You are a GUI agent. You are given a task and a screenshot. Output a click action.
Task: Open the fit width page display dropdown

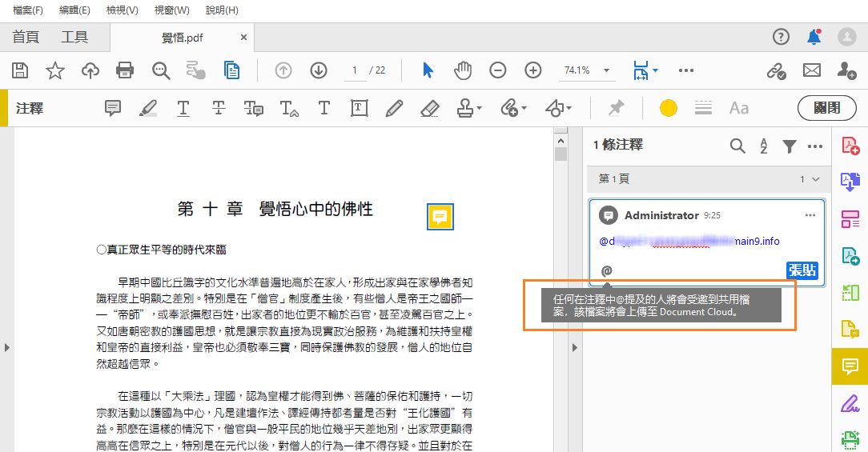coord(645,70)
